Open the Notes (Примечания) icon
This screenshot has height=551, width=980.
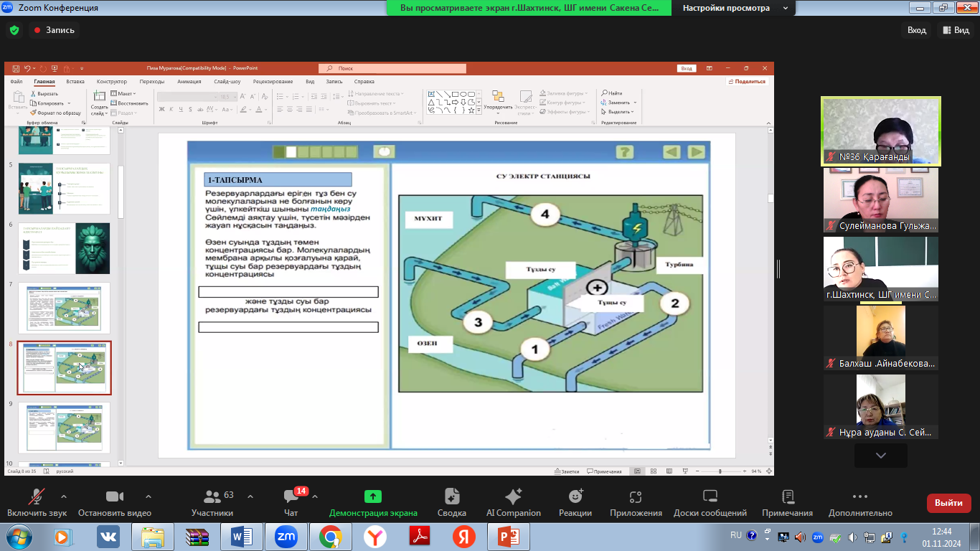[x=787, y=502]
